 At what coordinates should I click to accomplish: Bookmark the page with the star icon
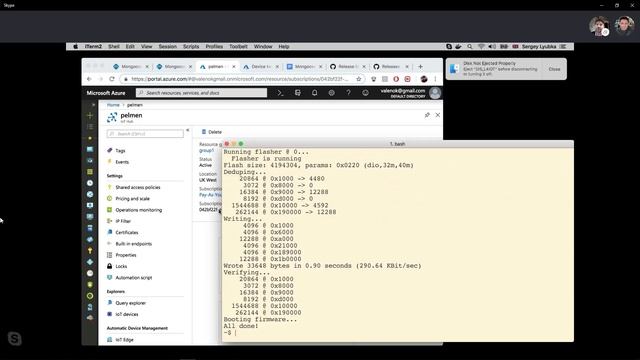pos(359,79)
